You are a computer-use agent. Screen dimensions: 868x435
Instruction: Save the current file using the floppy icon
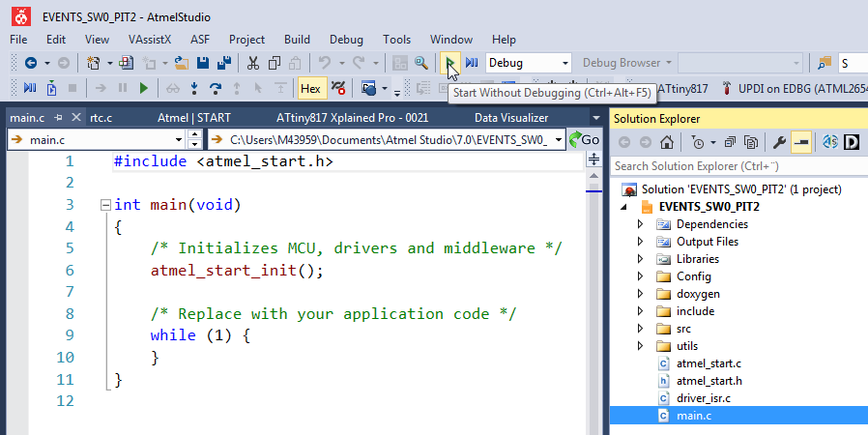click(x=203, y=63)
